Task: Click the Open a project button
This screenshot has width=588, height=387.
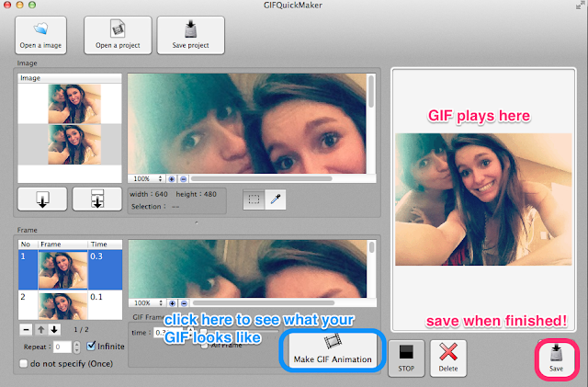Action: tap(118, 35)
